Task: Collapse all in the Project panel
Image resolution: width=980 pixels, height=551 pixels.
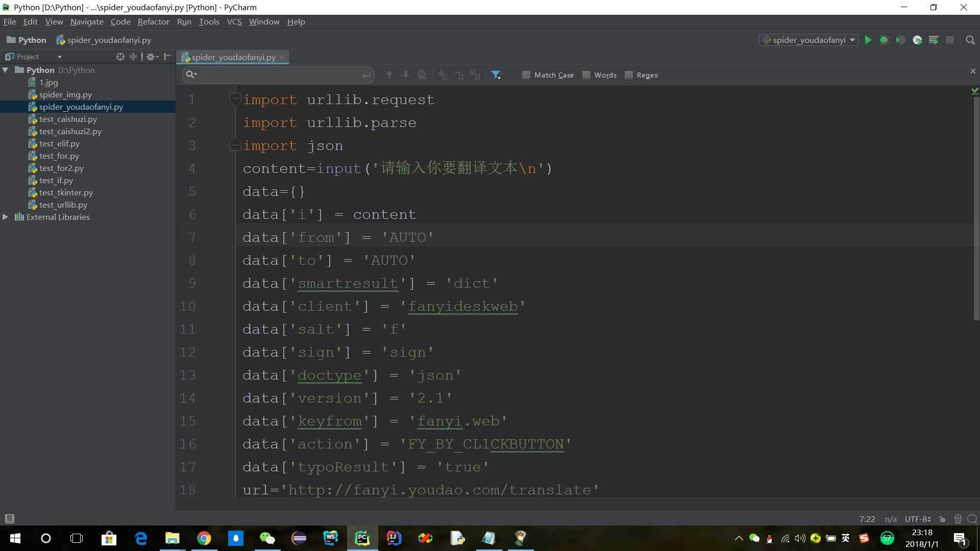Action: tap(133, 57)
